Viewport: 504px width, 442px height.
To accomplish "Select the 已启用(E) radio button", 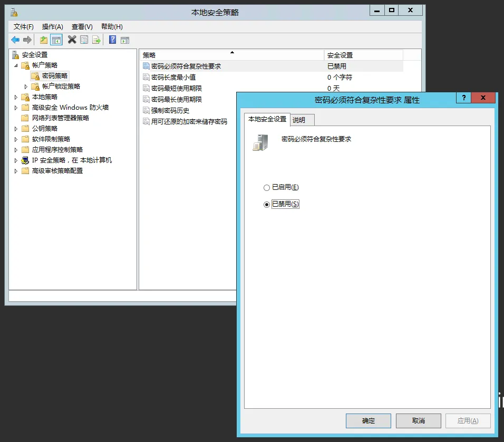I will tap(267, 188).
